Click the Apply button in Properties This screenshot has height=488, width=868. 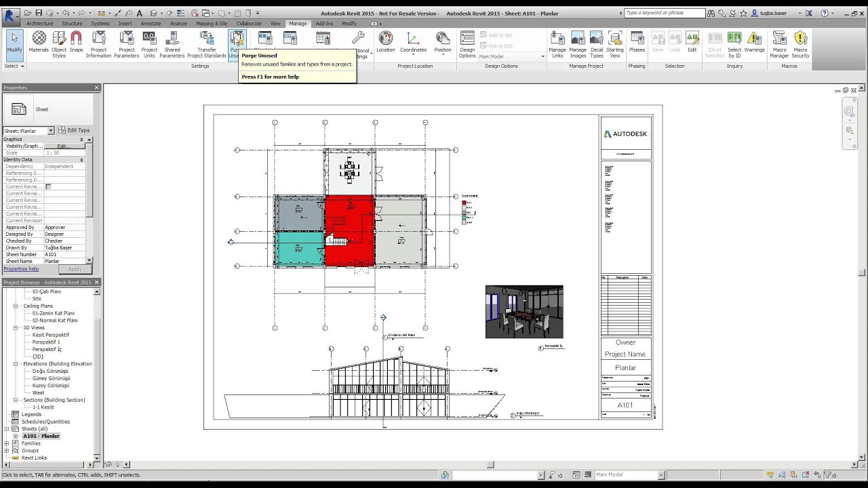(x=75, y=269)
